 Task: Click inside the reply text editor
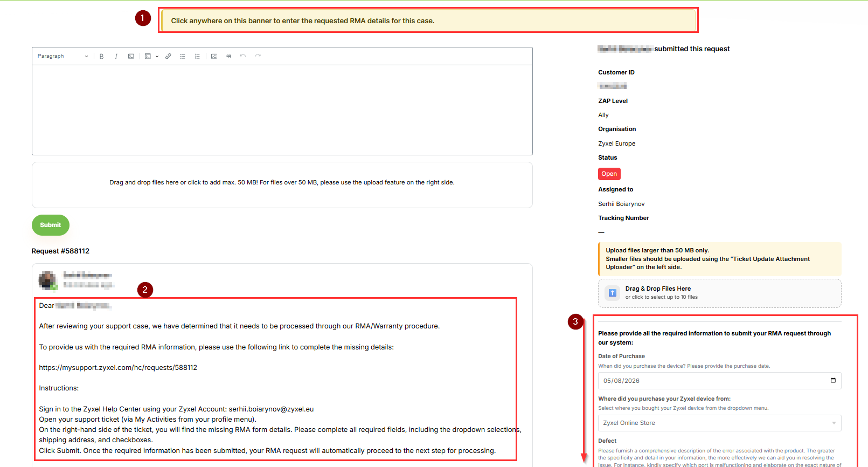point(282,110)
